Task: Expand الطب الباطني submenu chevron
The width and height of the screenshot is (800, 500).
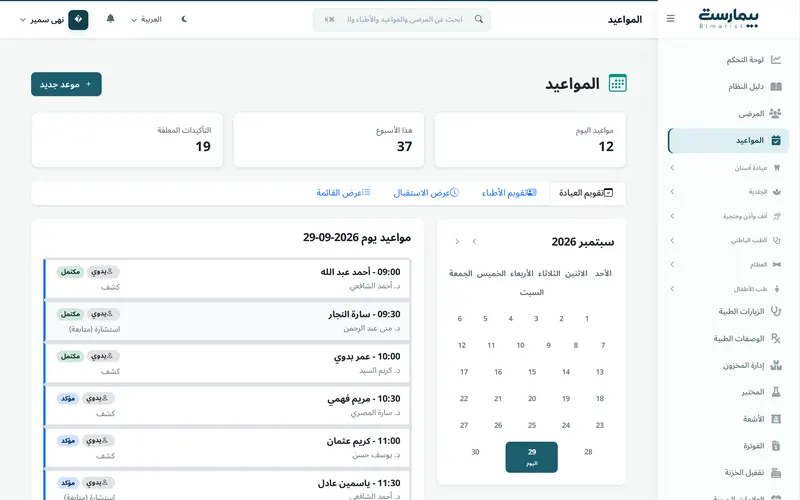Action: click(x=672, y=240)
